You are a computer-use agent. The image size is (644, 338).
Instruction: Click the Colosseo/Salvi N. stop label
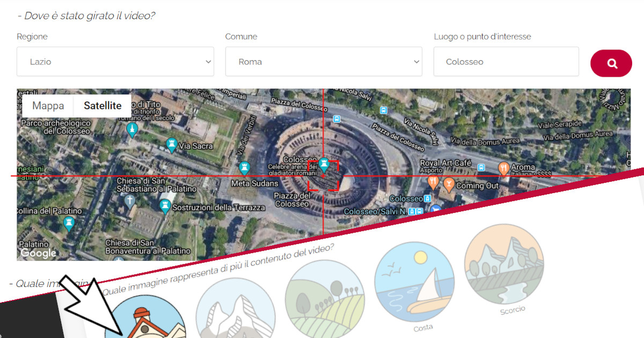click(x=375, y=211)
